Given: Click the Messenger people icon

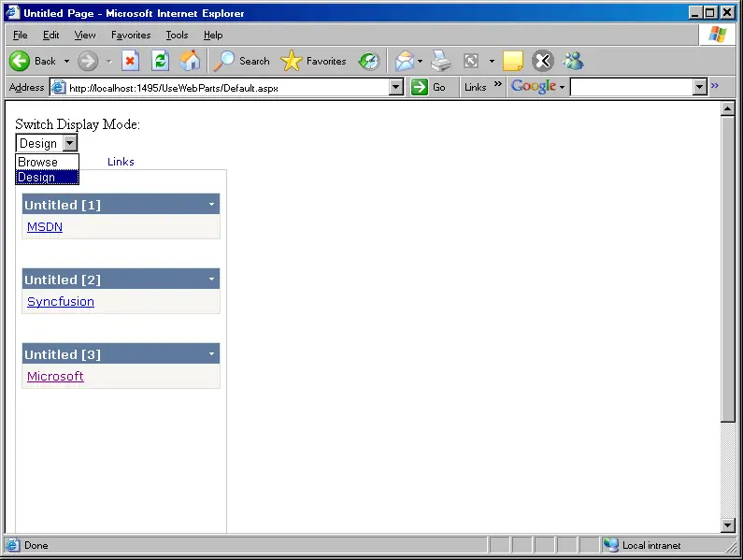Looking at the screenshot, I should click(573, 61).
